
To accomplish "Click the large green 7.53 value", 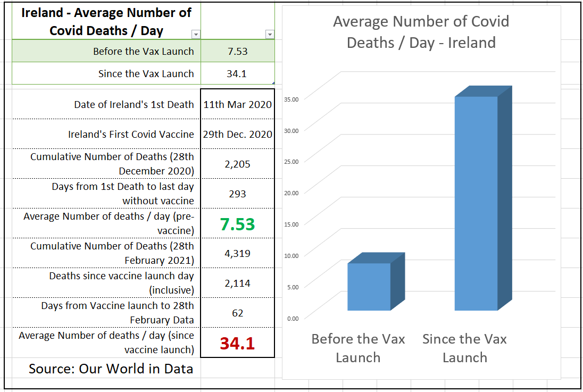I will coord(237,224).
